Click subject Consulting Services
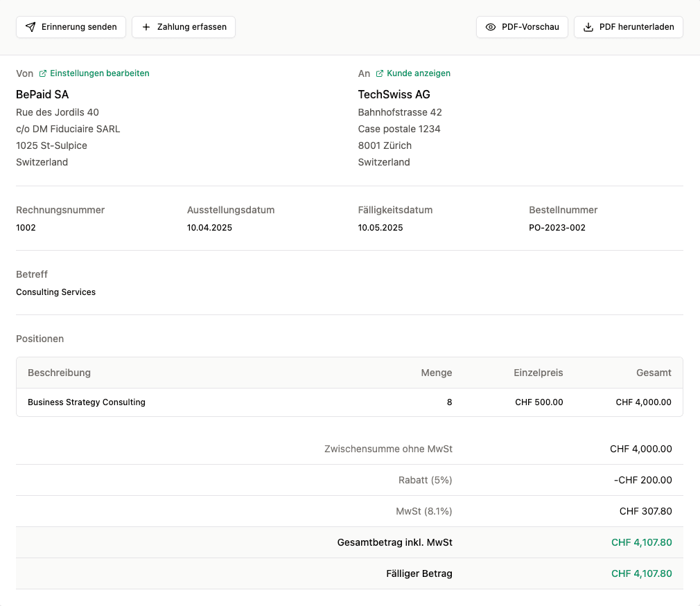 pyautogui.click(x=56, y=292)
